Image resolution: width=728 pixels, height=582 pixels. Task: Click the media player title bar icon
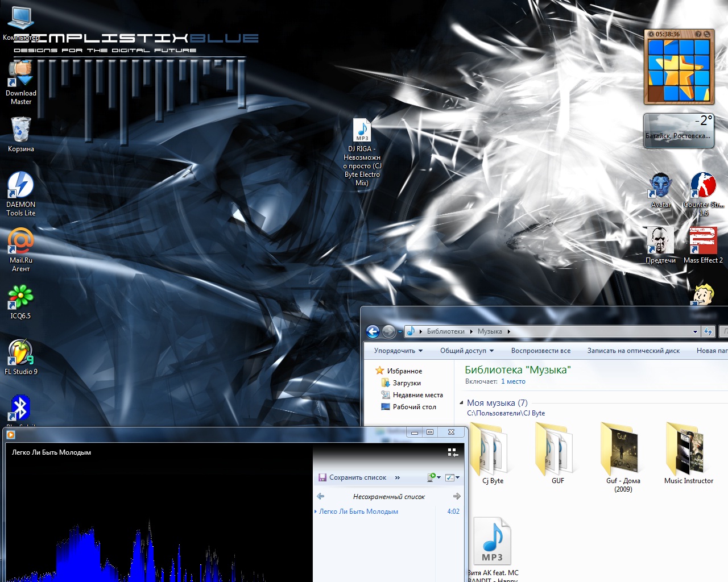(10, 435)
